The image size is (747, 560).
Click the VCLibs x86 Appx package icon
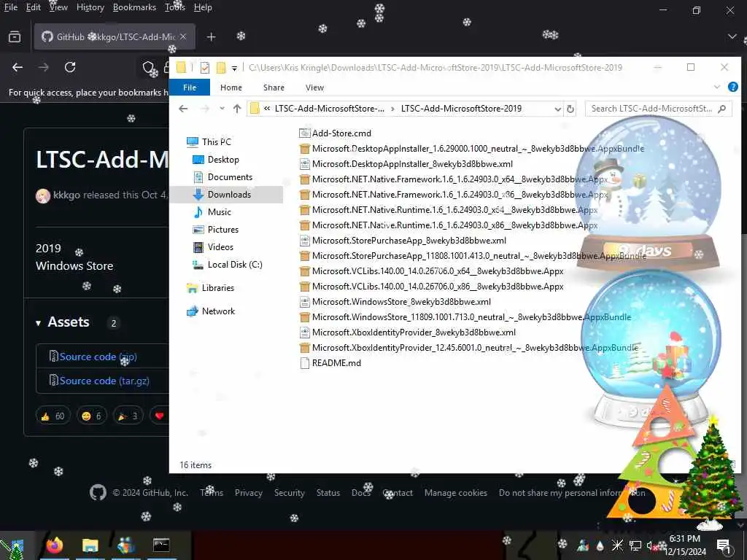pyautogui.click(x=305, y=287)
